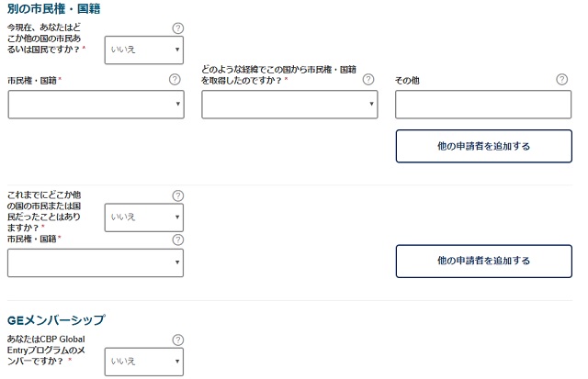Click help icon beside second 市民権・国籍 label
This screenshot has height=379, width=588.
177,240
